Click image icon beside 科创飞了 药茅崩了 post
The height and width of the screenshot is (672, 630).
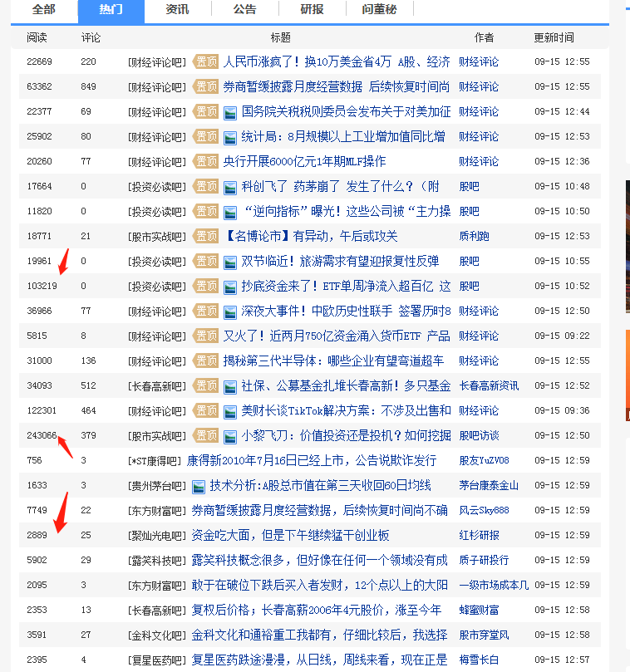pos(230,188)
